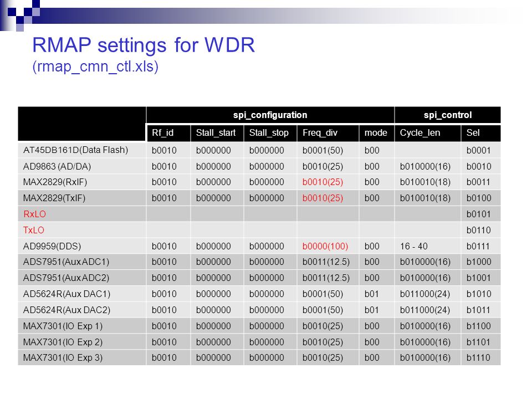Select Sel value 'b1011' in Aux DAC2 row
The height and width of the screenshot is (399, 532).
(x=478, y=310)
